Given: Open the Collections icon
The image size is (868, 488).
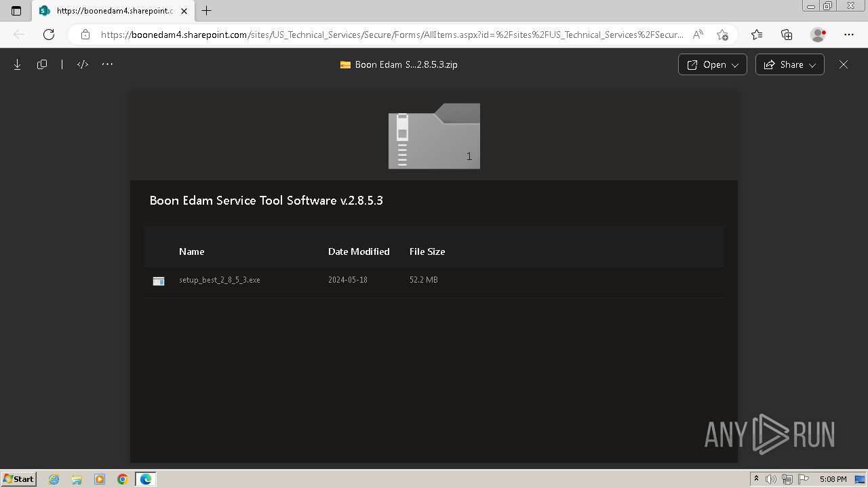Looking at the screenshot, I should (x=787, y=35).
